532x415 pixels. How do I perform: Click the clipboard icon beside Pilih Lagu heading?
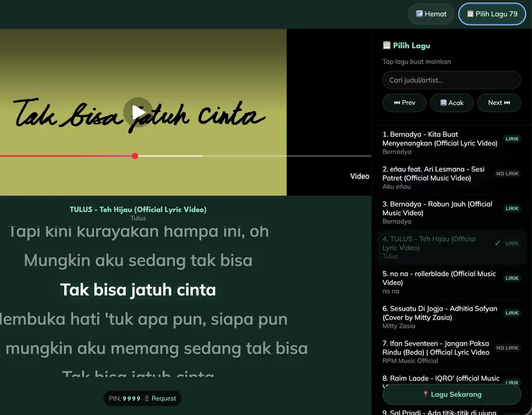click(387, 45)
